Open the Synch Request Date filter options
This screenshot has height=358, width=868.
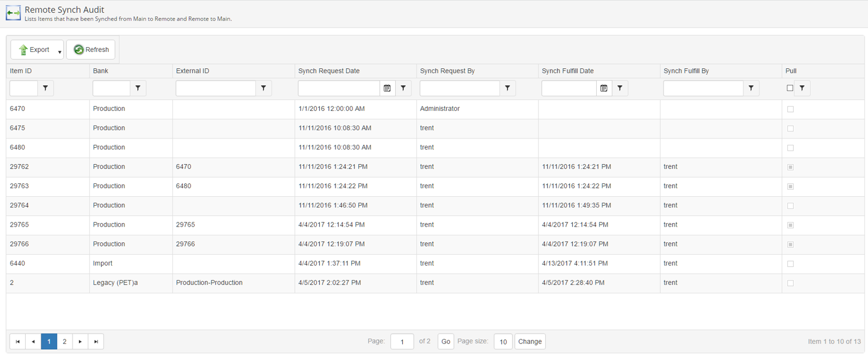click(x=403, y=88)
